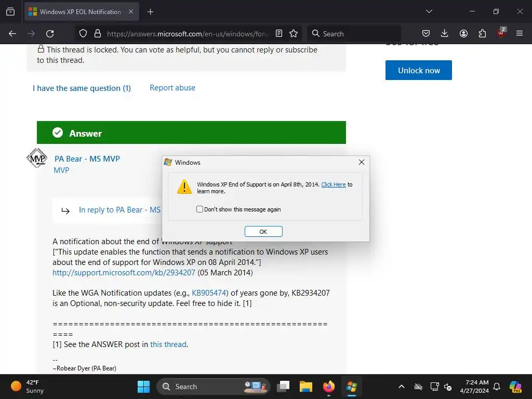The width and height of the screenshot is (532, 399).
Task: Open Firefox recent browsing view icon
Action: click(10, 11)
